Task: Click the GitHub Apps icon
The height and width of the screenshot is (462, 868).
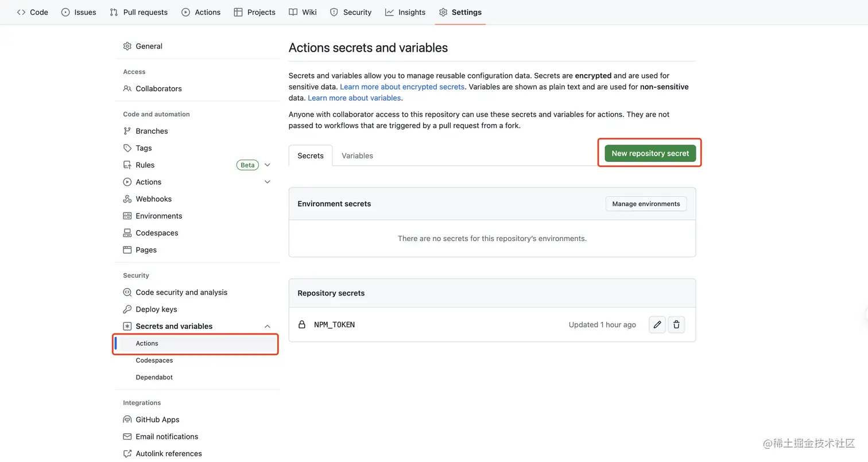Action: pos(127,420)
